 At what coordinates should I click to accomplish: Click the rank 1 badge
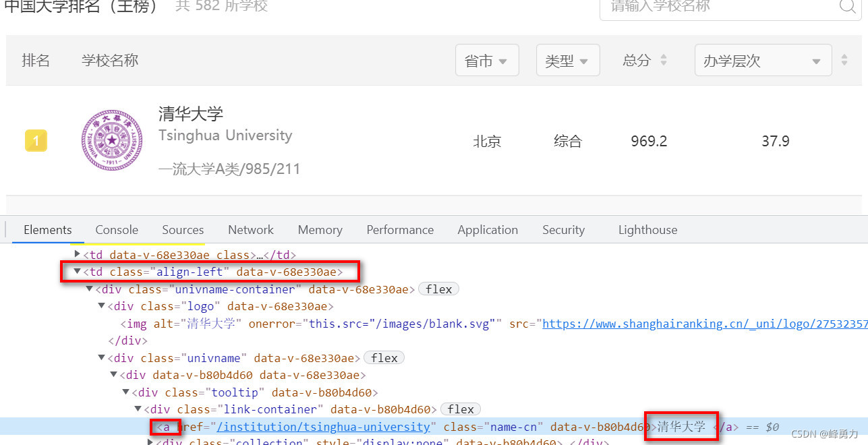[x=36, y=141]
